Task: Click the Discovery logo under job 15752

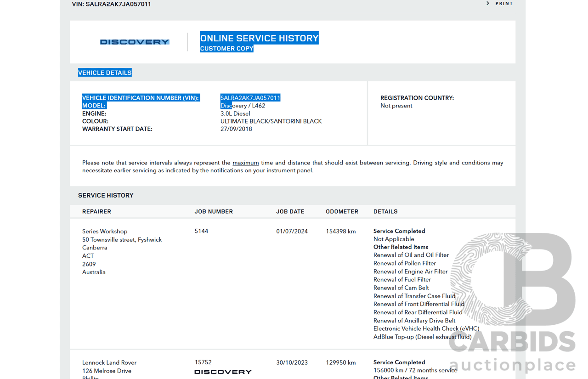Action: pyautogui.click(x=223, y=372)
